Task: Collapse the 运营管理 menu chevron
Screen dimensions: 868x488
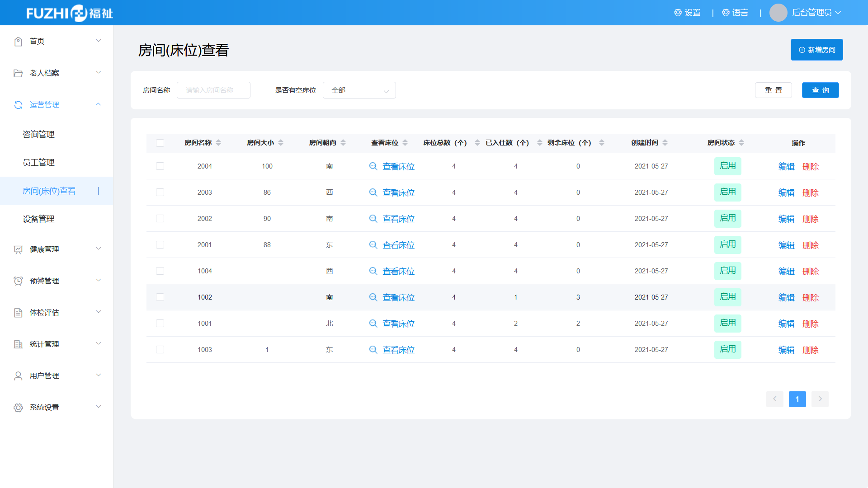Action: [x=99, y=104]
